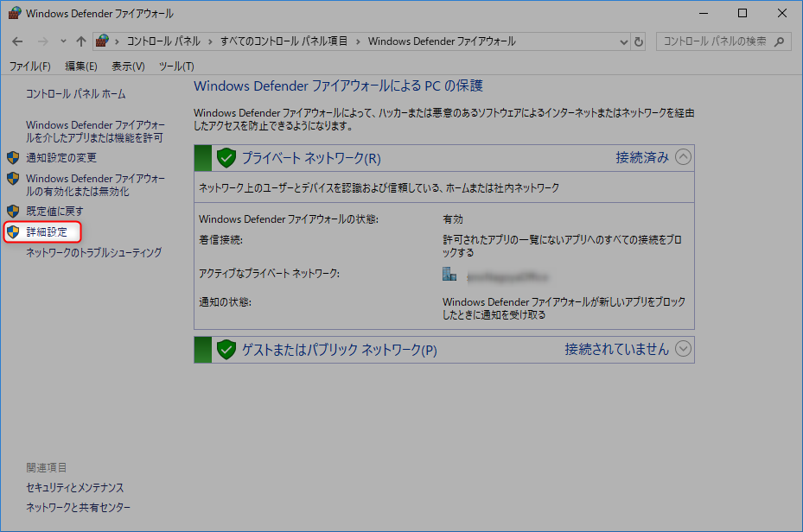
Task: Click shield icon beside 通知設定の変更
Action: [x=13, y=158]
